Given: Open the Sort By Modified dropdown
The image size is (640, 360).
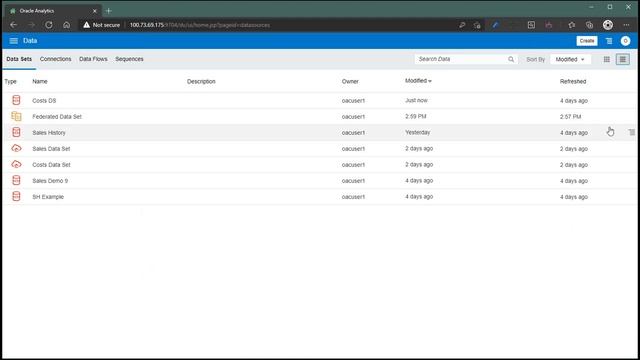Looking at the screenshot, I should click(x=570, y=59).
